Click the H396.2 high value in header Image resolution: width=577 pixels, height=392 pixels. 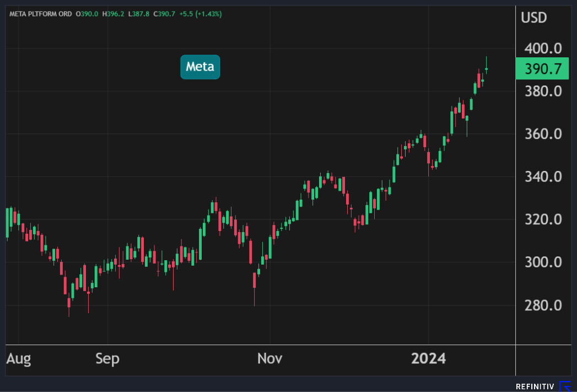pyautogui.click(x=113, y=14)
